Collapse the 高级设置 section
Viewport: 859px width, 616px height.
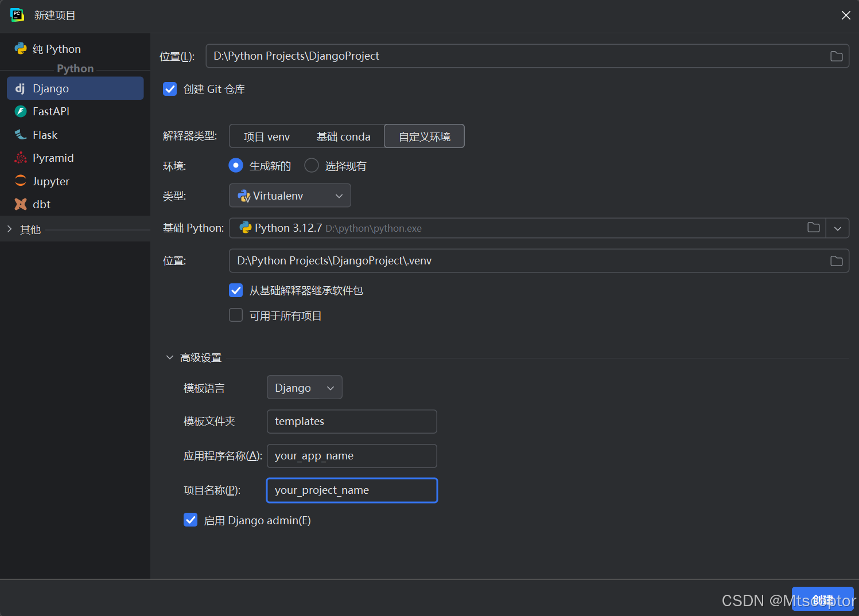[170, 357]
